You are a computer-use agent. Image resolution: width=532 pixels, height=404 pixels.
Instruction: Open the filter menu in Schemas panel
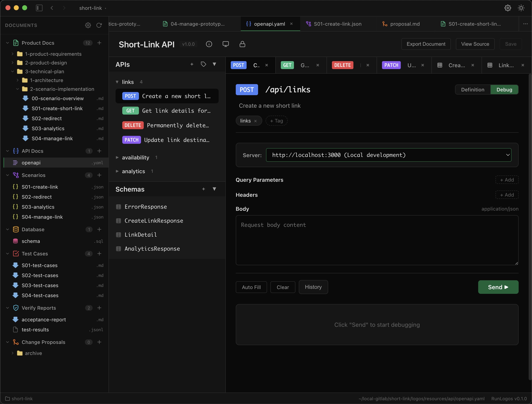tap(214, 189)
